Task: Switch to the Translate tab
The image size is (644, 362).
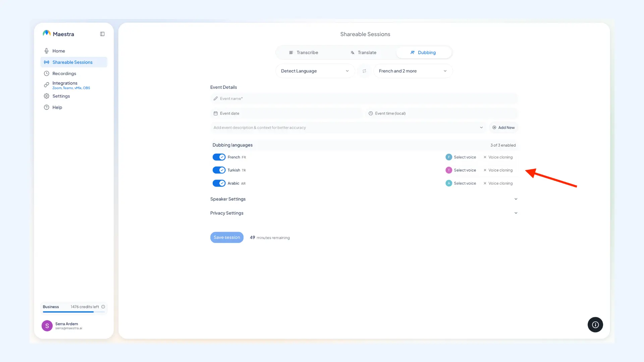Action: 363,53
